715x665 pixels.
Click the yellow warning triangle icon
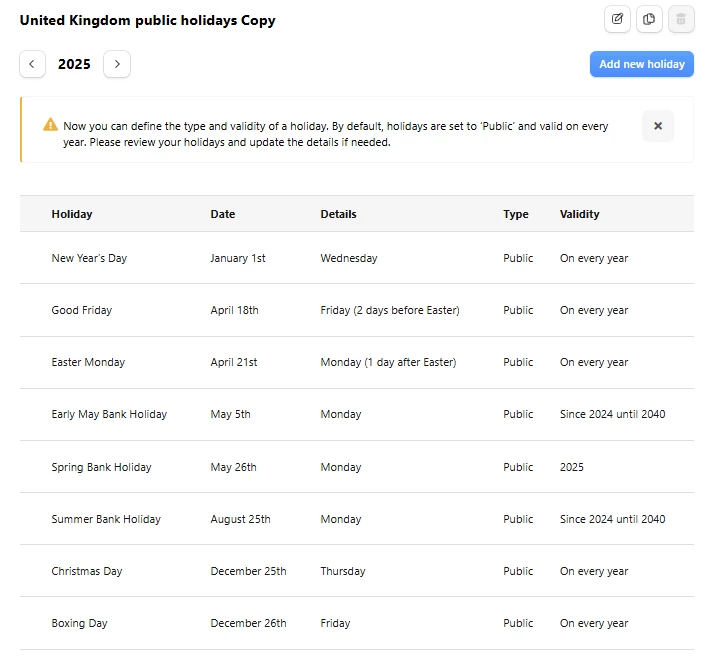point(50,125)
